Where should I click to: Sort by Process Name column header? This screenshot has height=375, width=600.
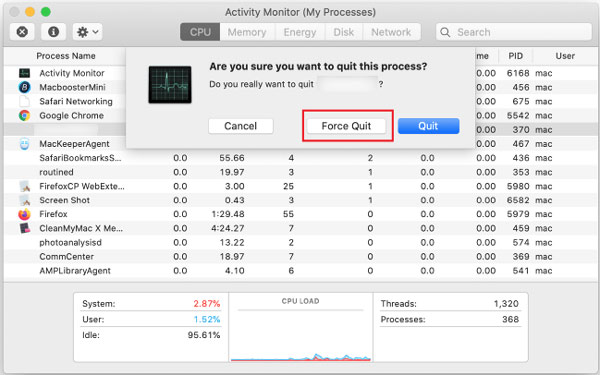(x=66, y=56)
